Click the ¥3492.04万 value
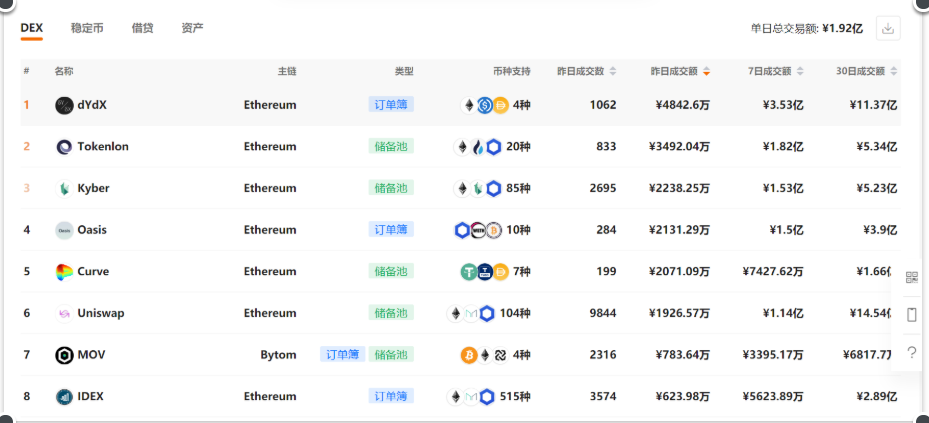The height and width of the screenshot is (423, 929). click(x=679, y=147)
